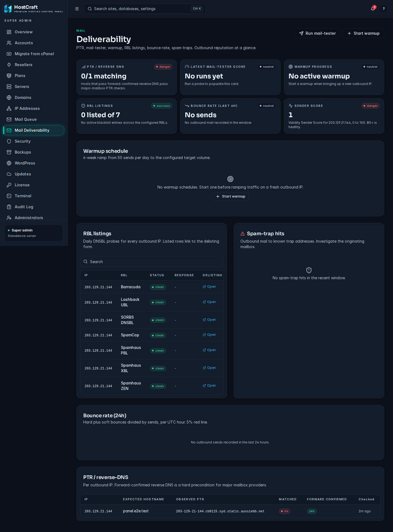Select the Mail Deliverability menu item
Screen dimensions: 393x532
point(34,130)
